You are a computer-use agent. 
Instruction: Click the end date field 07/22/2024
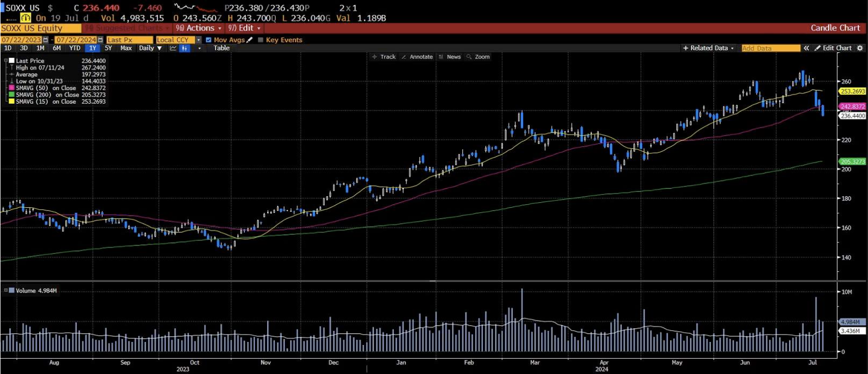click(76, 40)
